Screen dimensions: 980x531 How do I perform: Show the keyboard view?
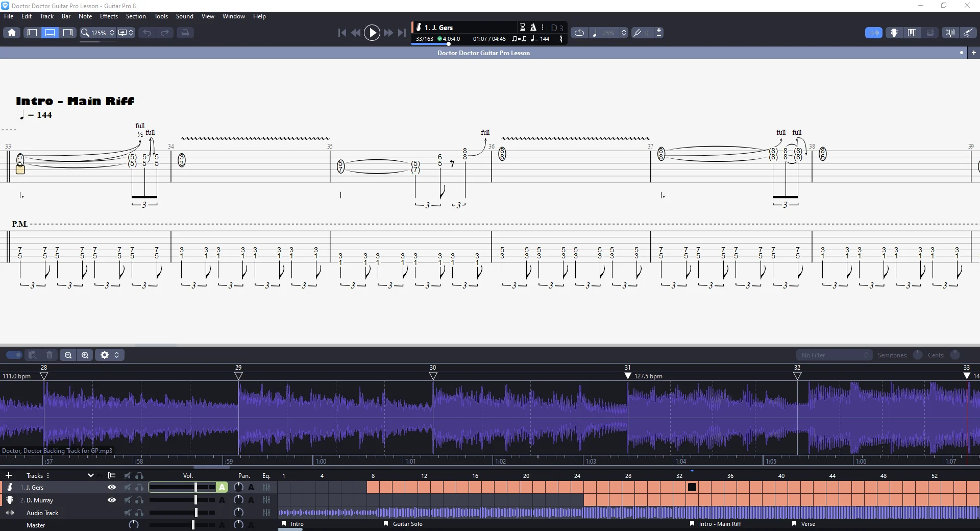click(x=912, y=33)
